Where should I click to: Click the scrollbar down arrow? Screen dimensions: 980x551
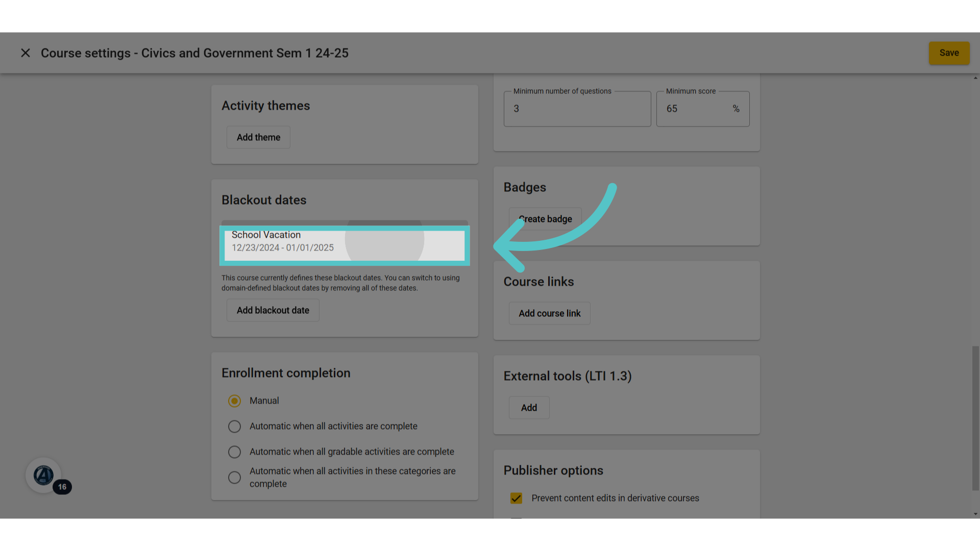pos(975,514)
